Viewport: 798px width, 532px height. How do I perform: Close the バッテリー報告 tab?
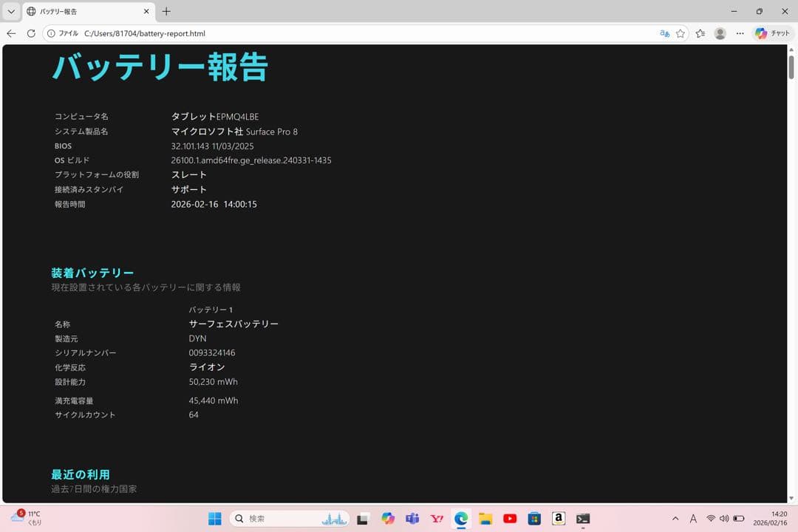point(146,11)
